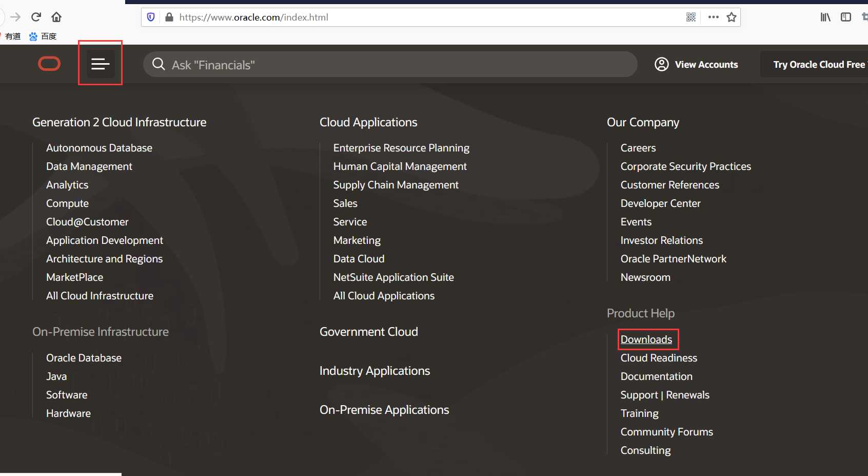Toggle the sidebar view icon
Viewport: 868px width, 476px height.
pos(846,17)
